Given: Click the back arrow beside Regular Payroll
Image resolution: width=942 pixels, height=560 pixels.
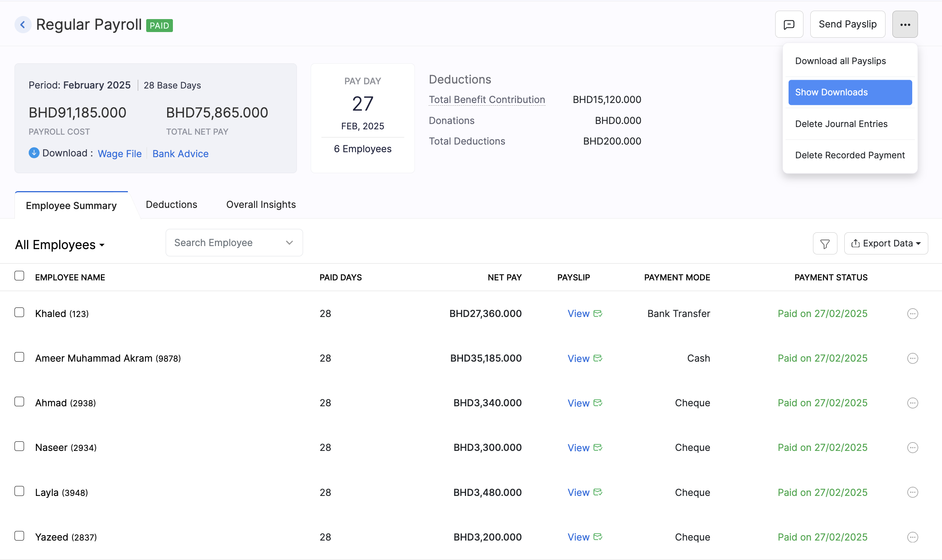Looking at the screenshot, I should [x=23, y=24].
